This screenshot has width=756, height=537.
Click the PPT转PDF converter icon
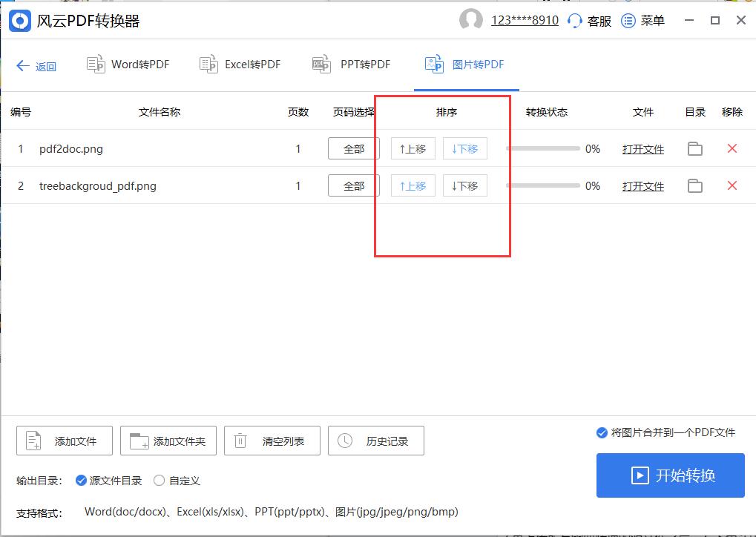tap(321, 64)
